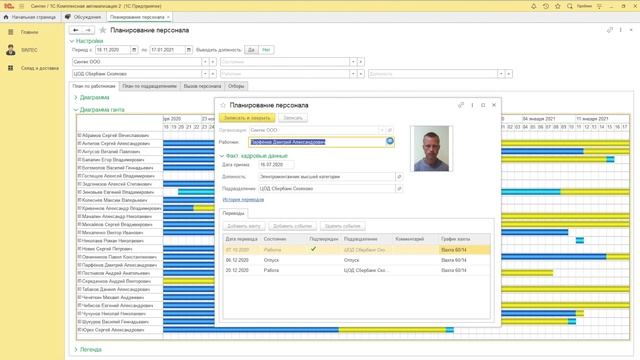Expand the Диаграмма section
The height and width of the screenshot is (360, 640).
click(92, 98)
